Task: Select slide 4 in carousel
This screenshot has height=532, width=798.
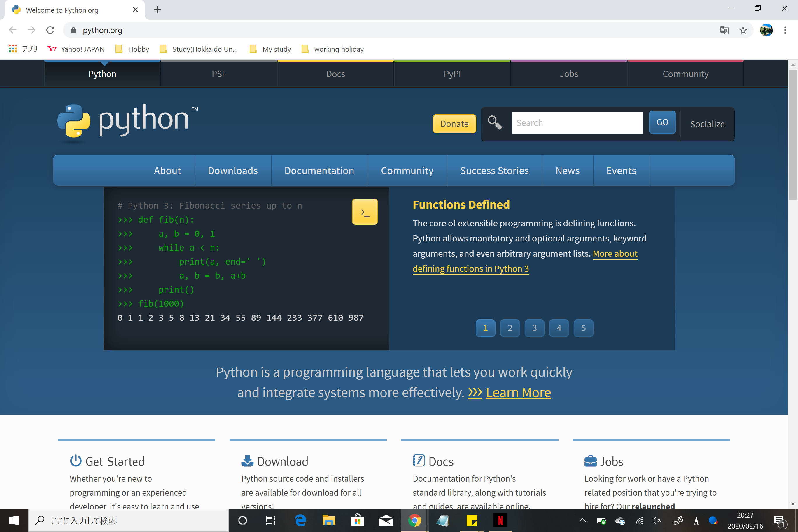Action: pos(559,328)
